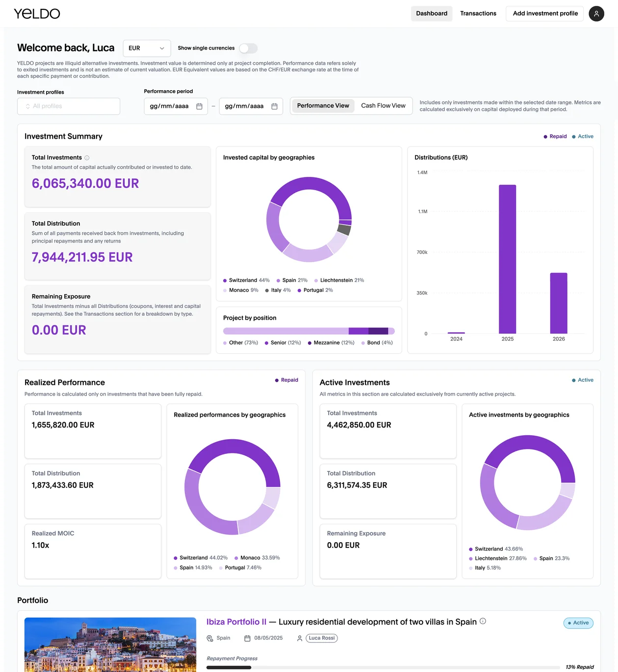Viewport: 618px width, 672px height.
Task: Click the Portugal 2% legend entry
Action: 315,290
